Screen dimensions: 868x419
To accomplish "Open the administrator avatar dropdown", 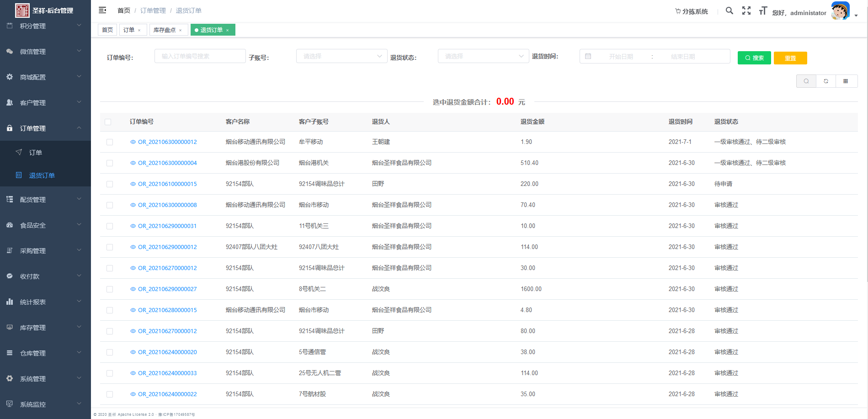I will coord(840,11).
